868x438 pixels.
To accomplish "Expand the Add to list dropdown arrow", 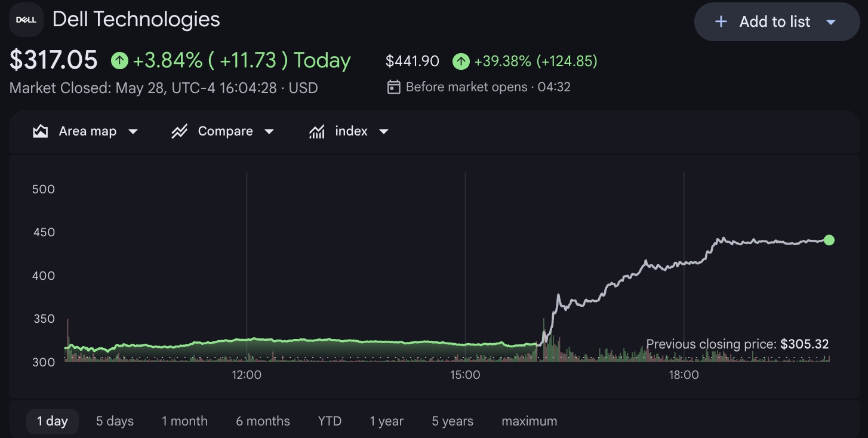I will [830, 22].
